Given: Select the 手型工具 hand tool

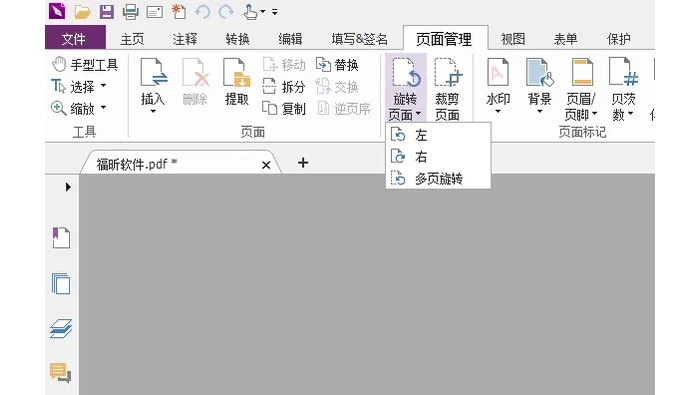Looking at the screenshot, I should point(84,65).
